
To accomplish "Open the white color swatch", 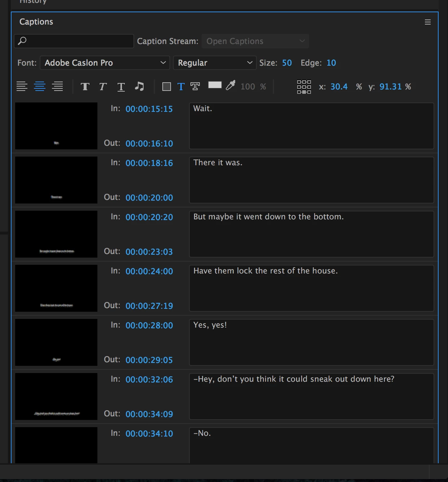I will (215, 85).
